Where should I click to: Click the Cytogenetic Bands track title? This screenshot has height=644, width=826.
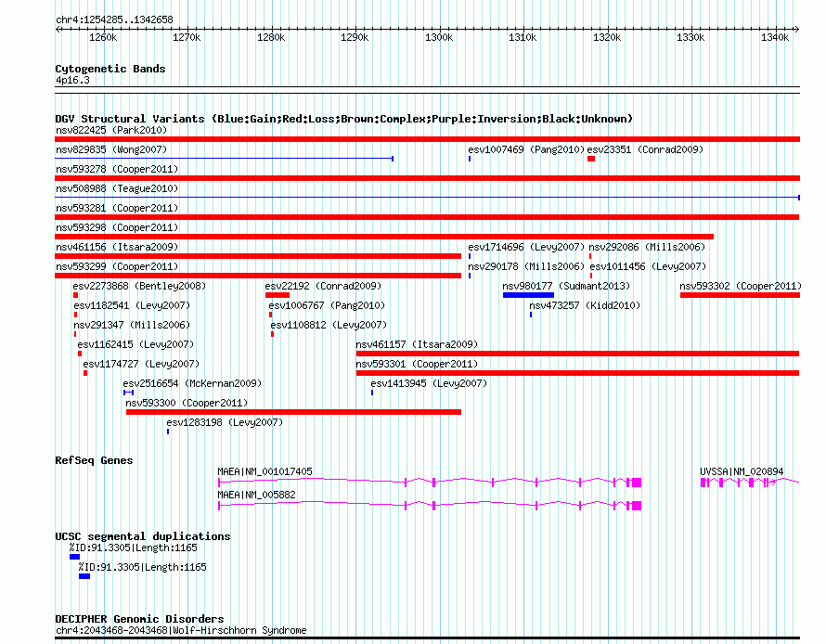click(110, 69)
